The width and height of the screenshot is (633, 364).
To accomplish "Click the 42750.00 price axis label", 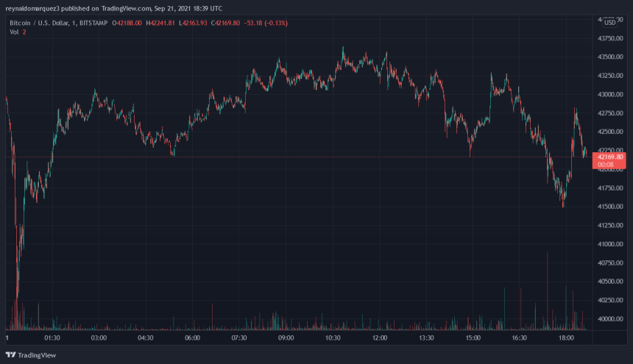I will pos(610,113).
